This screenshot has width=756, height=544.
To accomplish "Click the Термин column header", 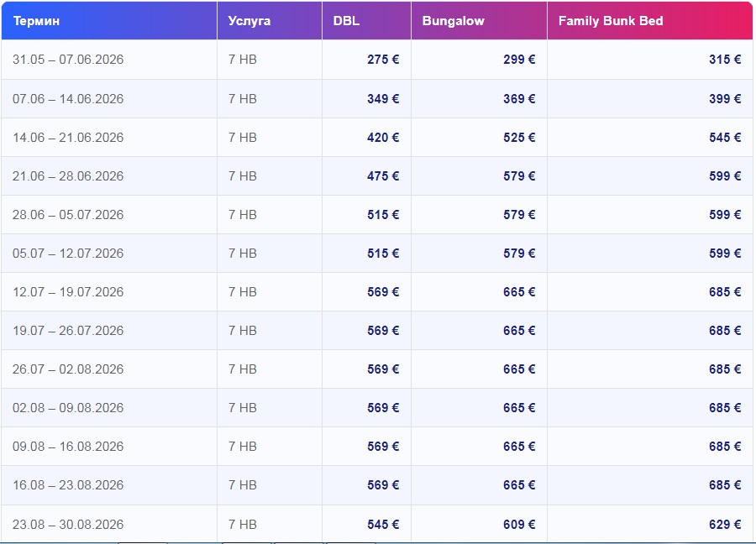I will 36,21.
